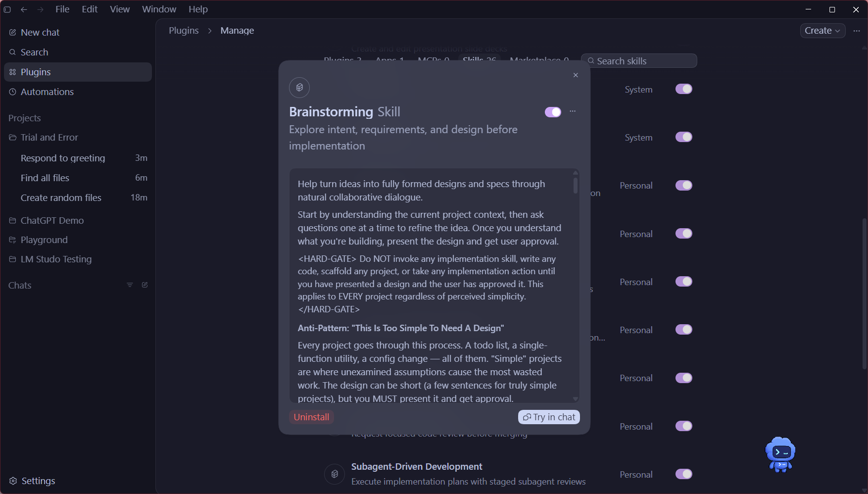Collapse the Trial and Error project

click(78, 137)
